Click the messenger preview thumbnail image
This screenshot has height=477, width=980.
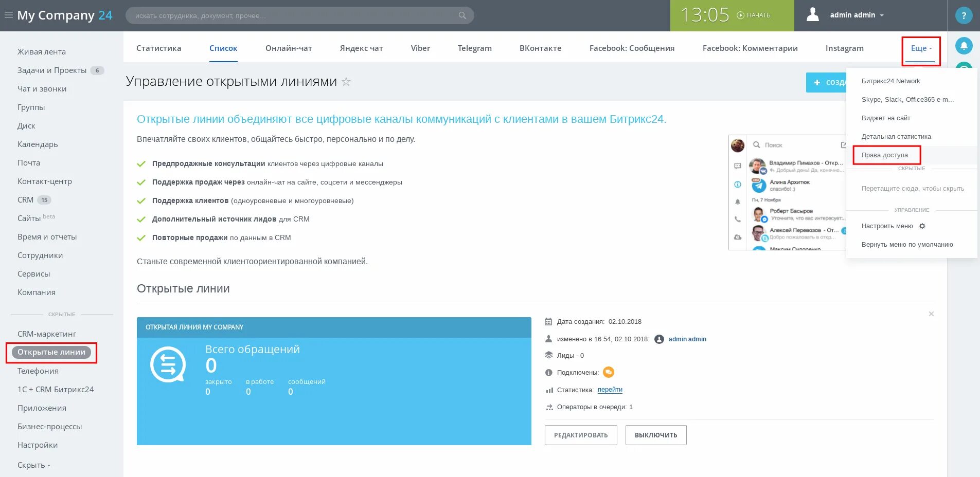[787, 192]
